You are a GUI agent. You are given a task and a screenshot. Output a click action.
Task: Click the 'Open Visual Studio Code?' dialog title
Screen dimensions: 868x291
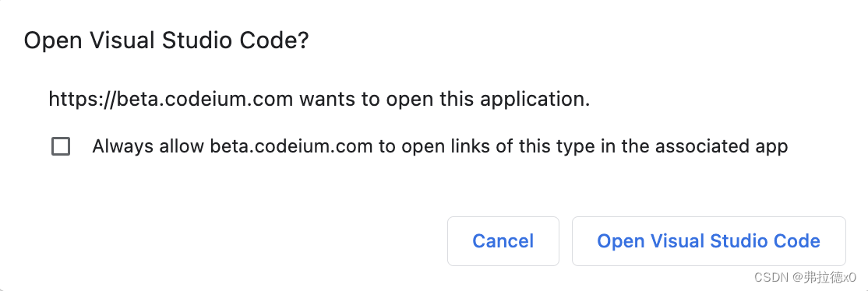pos(166,41)
